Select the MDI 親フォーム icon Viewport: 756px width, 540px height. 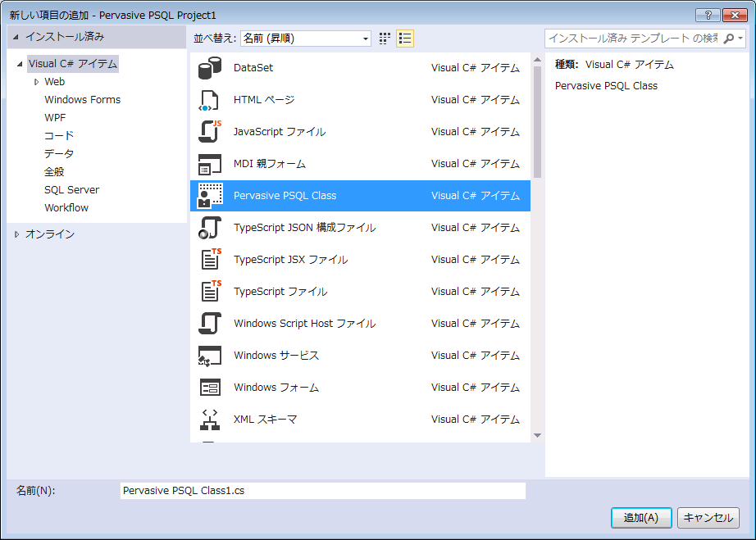210,164
